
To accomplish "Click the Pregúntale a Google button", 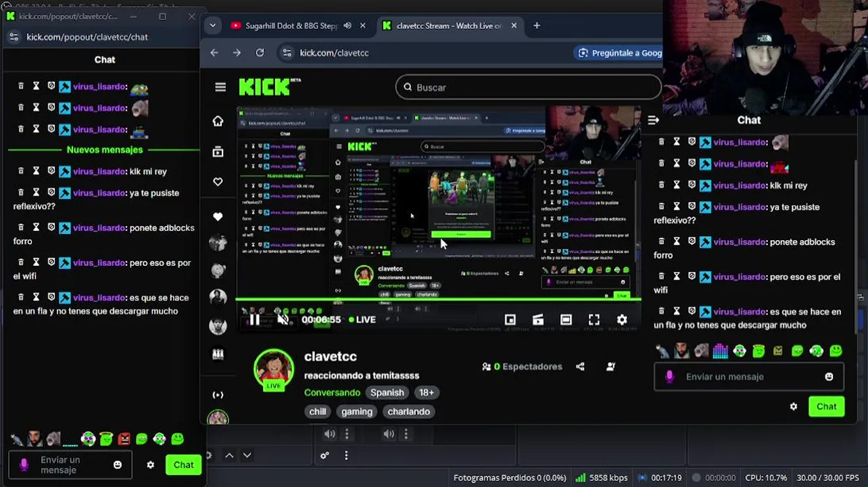I will coord(619,53).
